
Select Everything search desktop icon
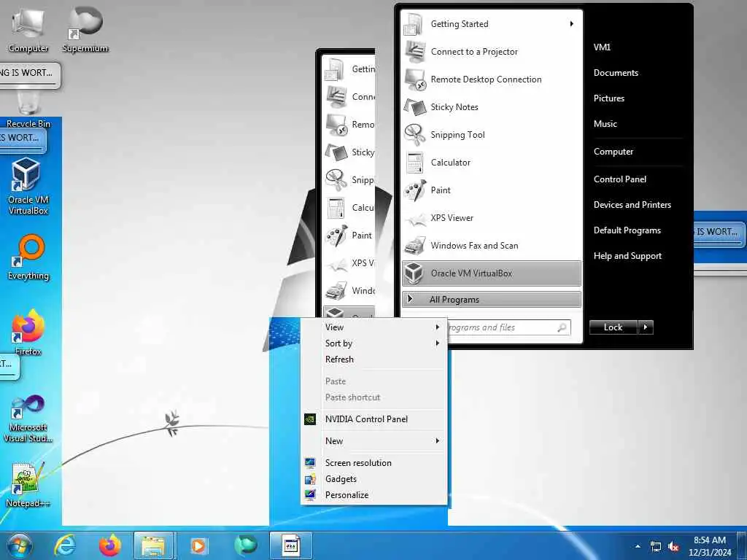[x=28, y=257]
